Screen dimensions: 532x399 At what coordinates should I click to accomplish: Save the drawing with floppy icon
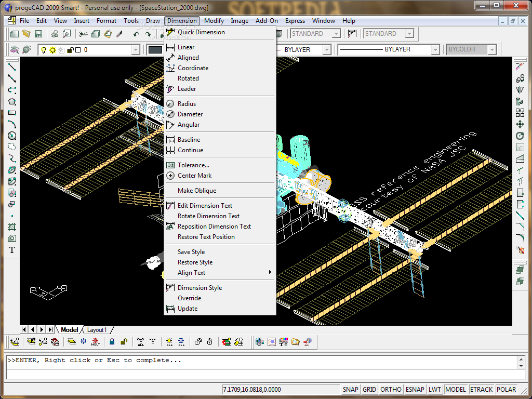(x=38, y=34)
